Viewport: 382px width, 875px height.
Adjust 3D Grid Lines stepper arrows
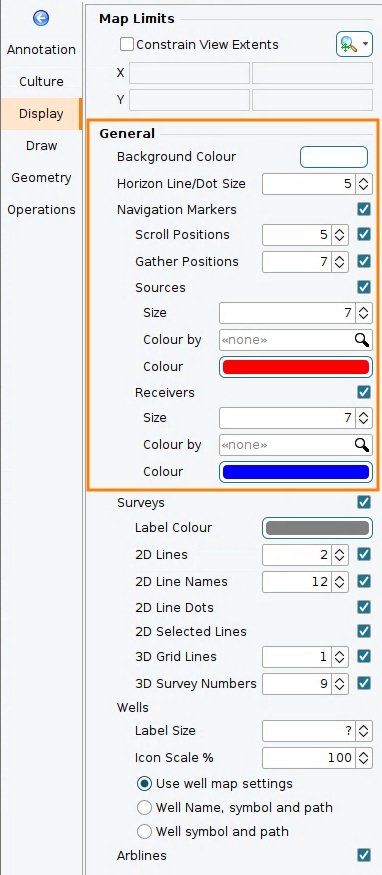coord(339,657)
